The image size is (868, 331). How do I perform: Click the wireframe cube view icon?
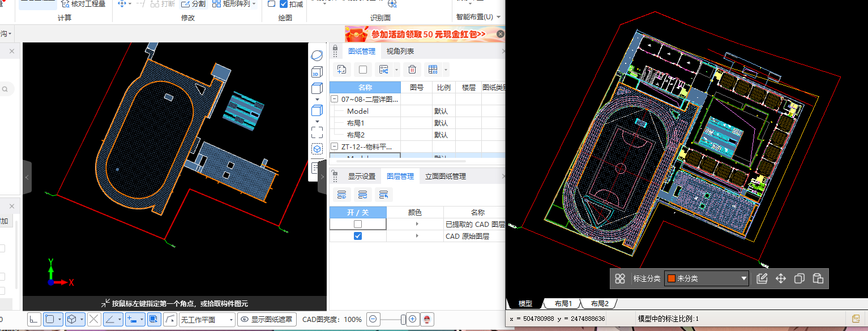(317, 89)
